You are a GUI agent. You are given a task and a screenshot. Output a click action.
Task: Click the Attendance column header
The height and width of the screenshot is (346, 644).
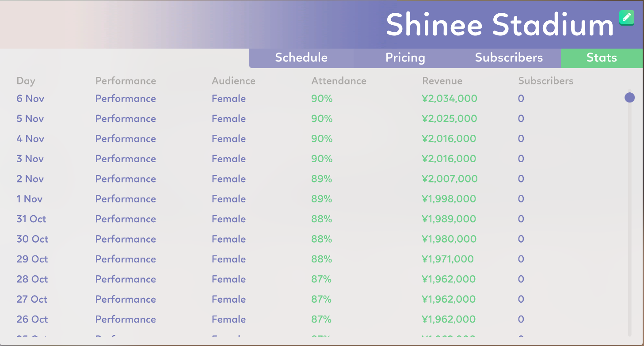[x=339, y=81]
